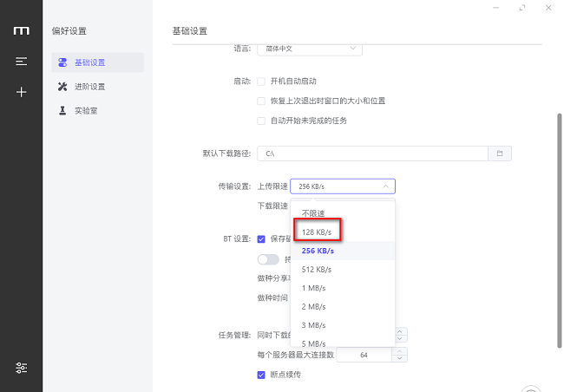This screenshot has width=564, height=392.
Task: Click the folder icon beside download path
Action: pyautogui.click(x=499, y=154)
